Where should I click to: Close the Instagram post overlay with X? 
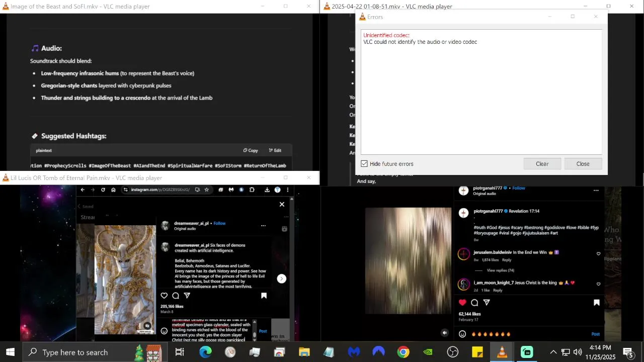282,204
